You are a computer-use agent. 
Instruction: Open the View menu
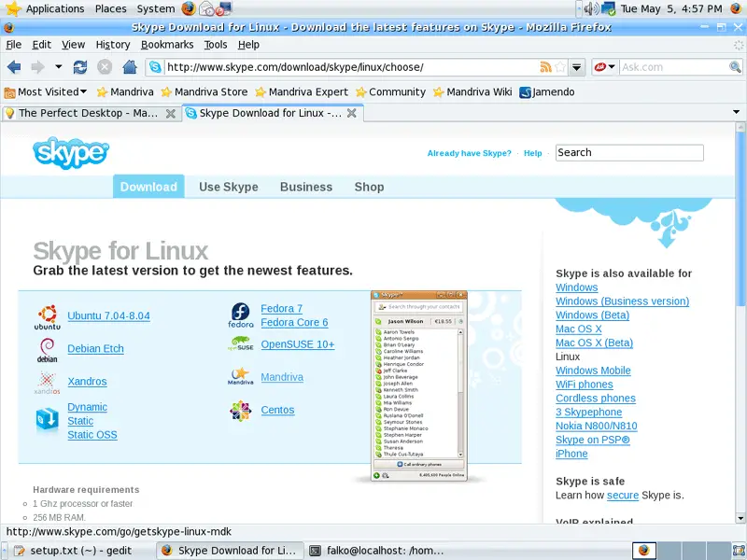(73, 45)
